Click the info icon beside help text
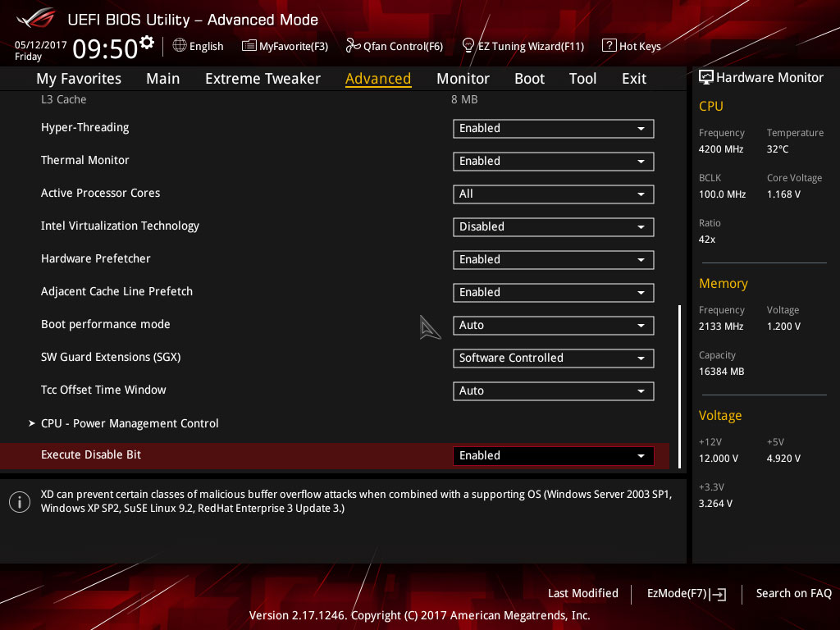This screenshot has height=630, width=840. 20,502
